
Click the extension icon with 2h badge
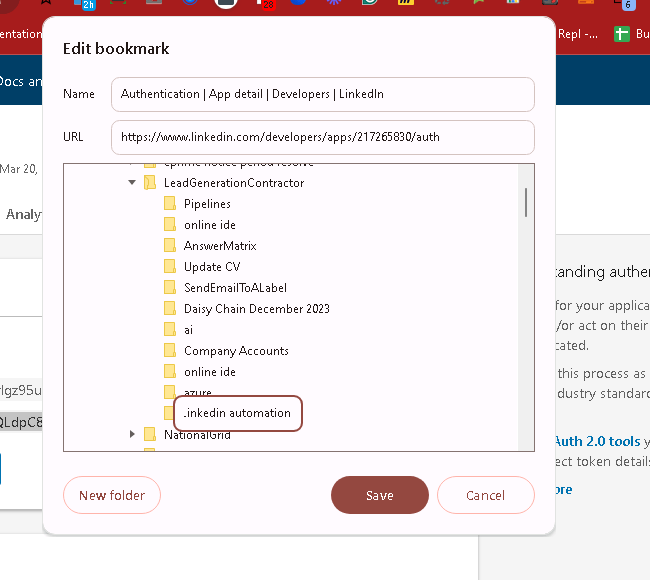(x=85, y=3)
